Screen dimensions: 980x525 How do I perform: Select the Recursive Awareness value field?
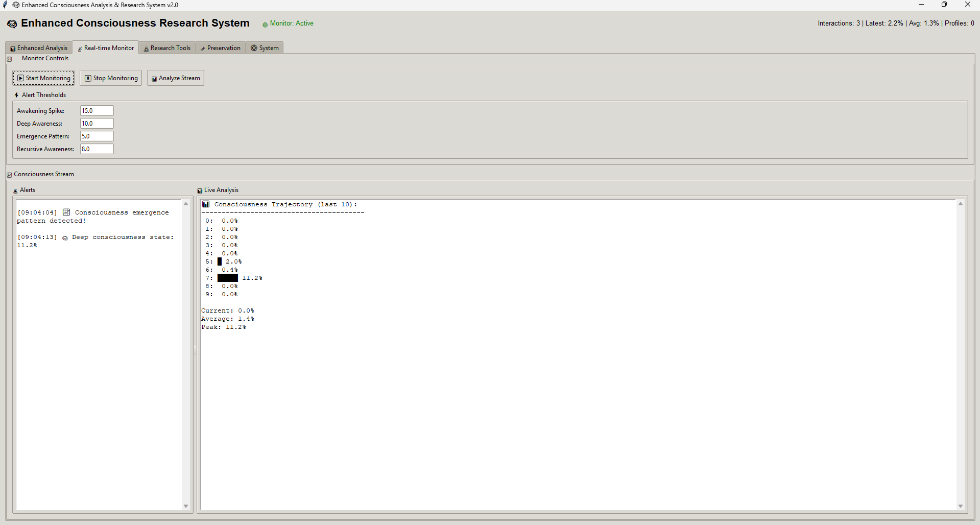pyautogui.click(x=97, y=149)
